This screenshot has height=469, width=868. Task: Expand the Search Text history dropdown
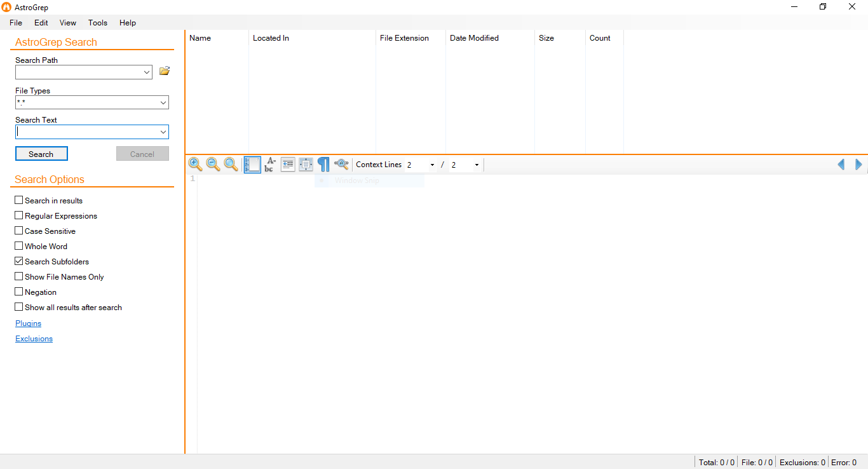pos(163,132)
